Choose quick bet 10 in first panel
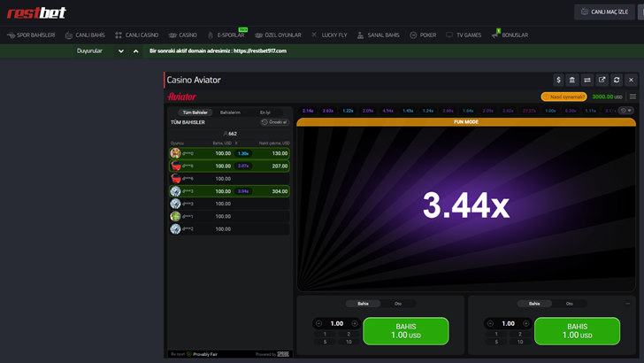Screen dimensions: 644x363 (349, 342)
